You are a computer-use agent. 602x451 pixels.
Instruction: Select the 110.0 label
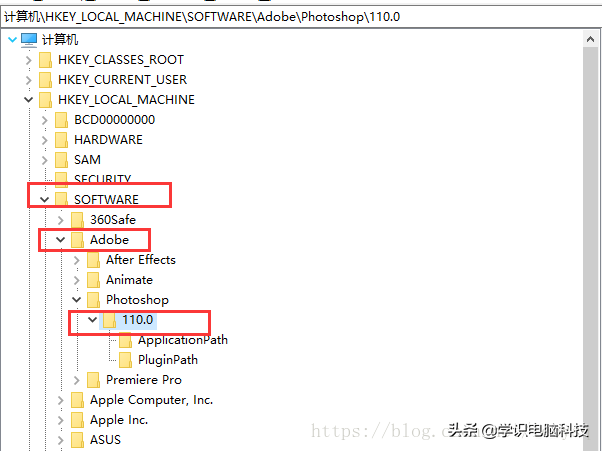[137, 320]
